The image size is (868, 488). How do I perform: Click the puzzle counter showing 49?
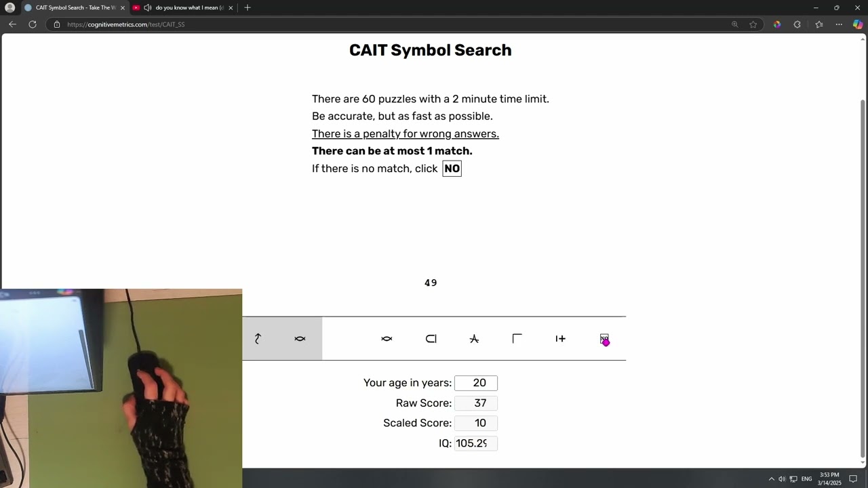tap(431, 283)
